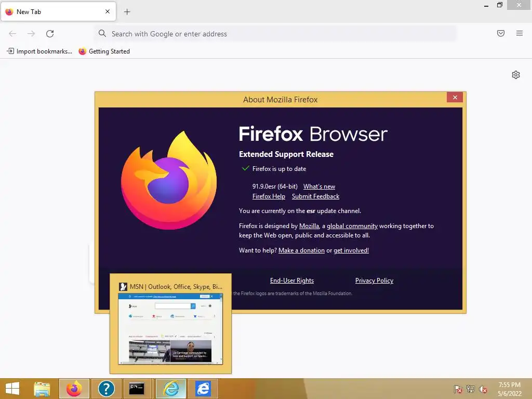The image size is (532, 399).
Task: Click the muted volume tray icon
Action: pyautogui.click(x=483, y=389)
